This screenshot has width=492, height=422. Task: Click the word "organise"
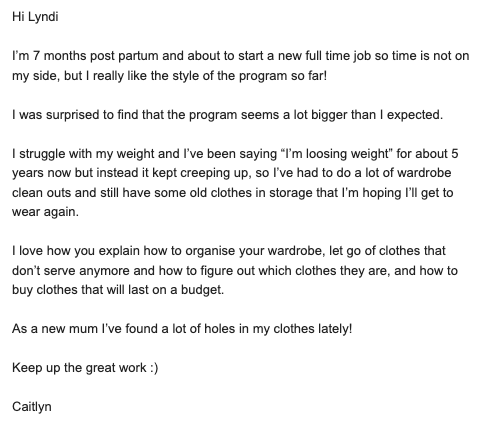(x=210, y=251)
